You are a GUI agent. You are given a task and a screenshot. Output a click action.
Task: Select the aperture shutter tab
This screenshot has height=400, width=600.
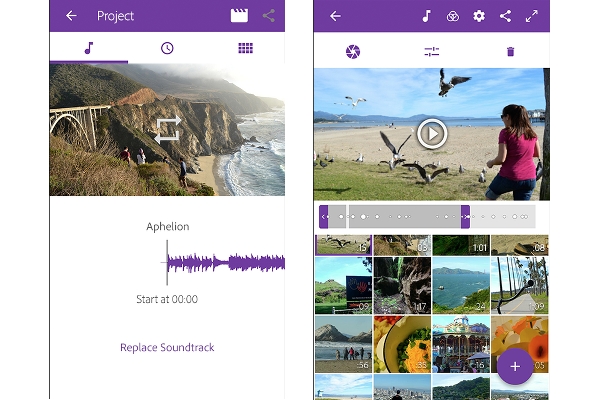click(x=353, y=52)
